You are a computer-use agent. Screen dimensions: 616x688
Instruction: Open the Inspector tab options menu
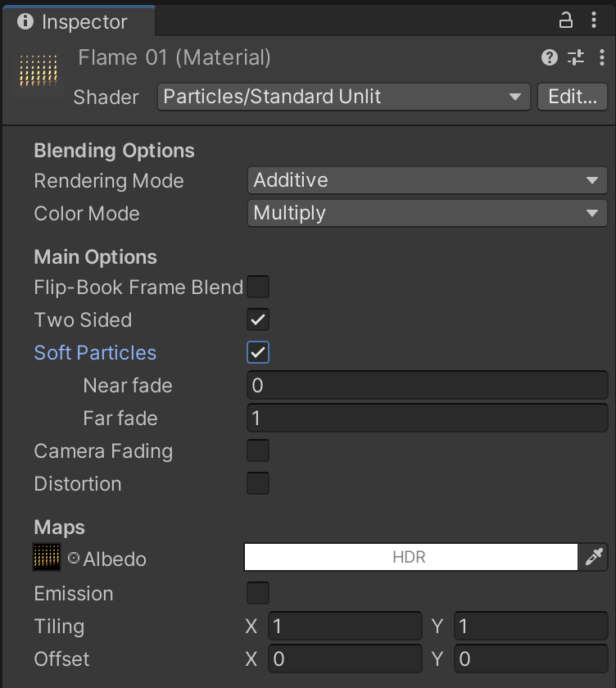click(x=595, y=20)
